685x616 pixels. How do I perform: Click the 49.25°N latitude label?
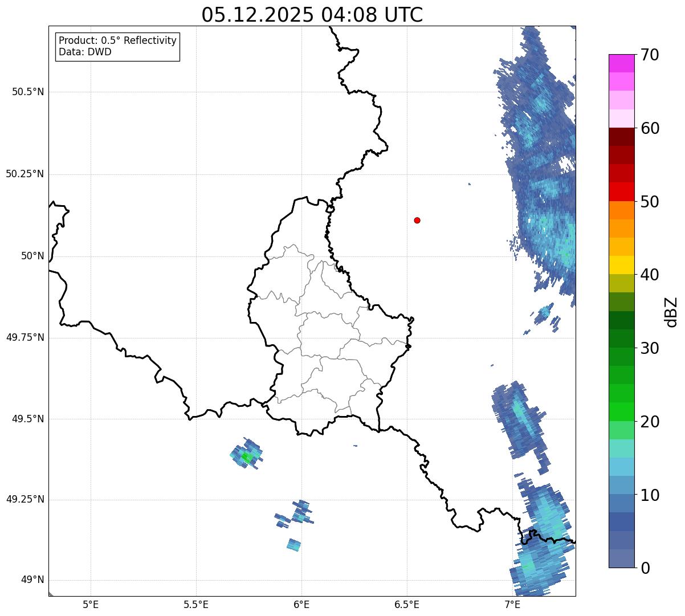(x=25, y=499)
